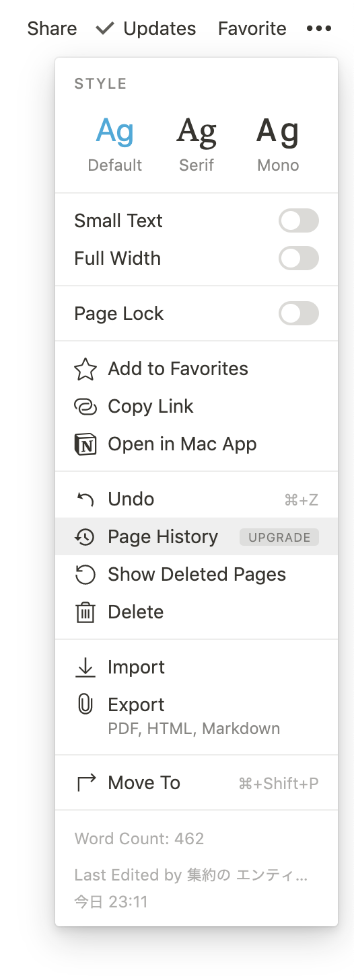Viewport: 354px width, 980px height.
Task: Click the UPGRADE badge next to Page History
Action: point(279,537)
